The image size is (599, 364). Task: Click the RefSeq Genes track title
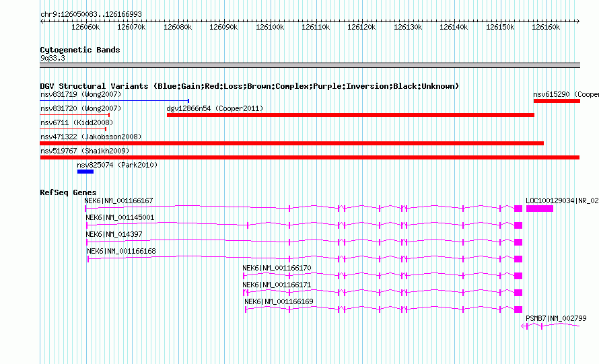[x=68, y=192]
